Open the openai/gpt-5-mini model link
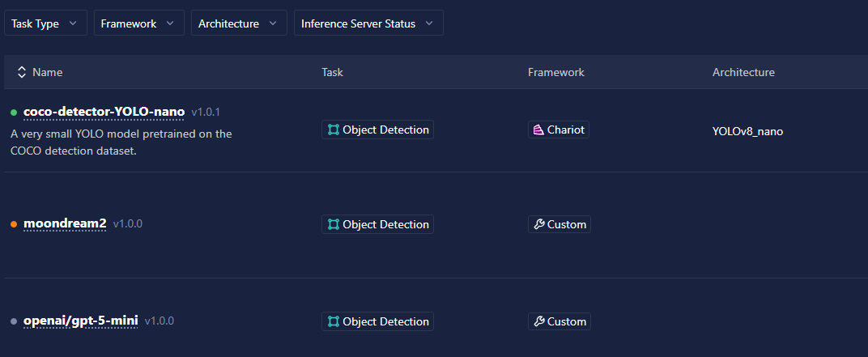 click(x=80, y=321)
